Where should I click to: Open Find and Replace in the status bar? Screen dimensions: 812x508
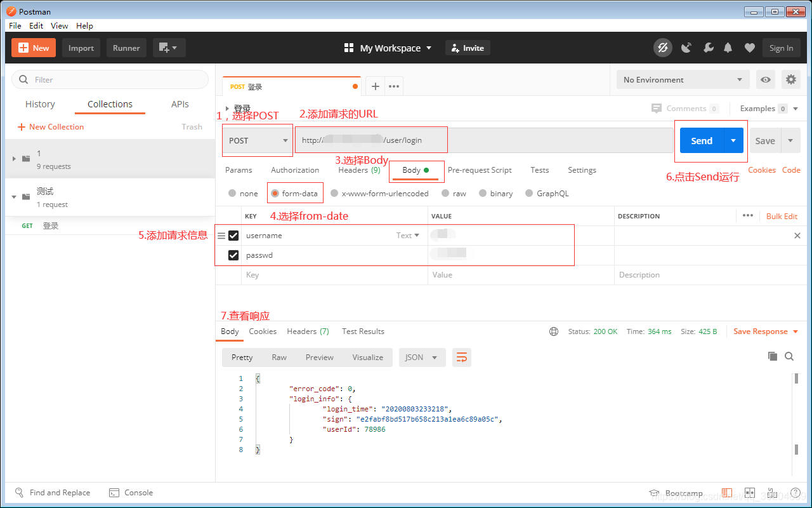53,492
